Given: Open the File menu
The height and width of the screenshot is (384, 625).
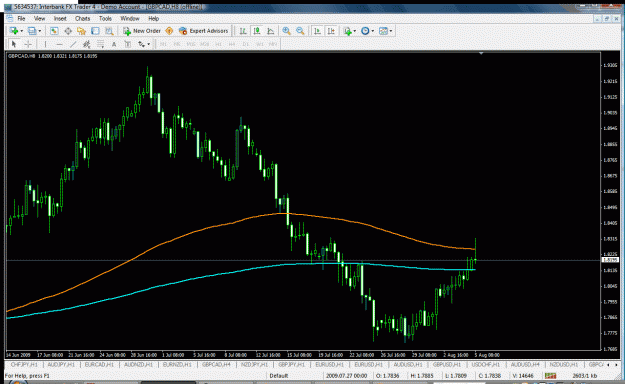Looking at the screenshot, I should [x=21, y=18].
